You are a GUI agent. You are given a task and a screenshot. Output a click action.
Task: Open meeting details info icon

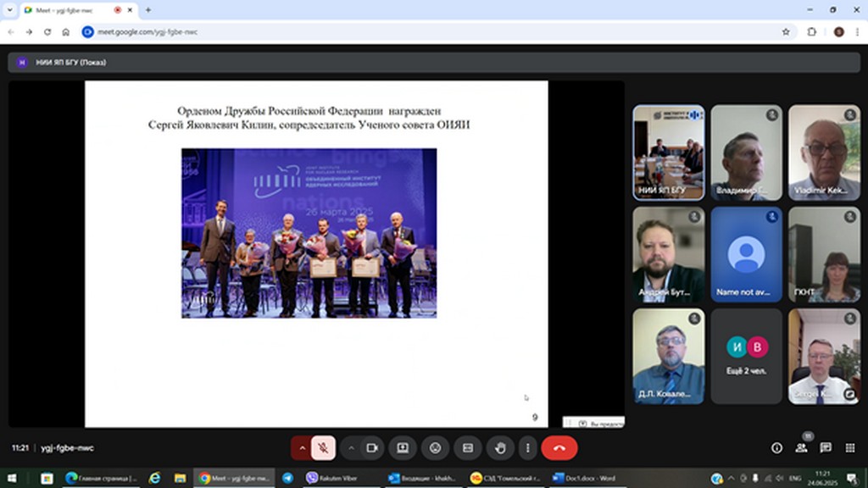tap(776, 447)
